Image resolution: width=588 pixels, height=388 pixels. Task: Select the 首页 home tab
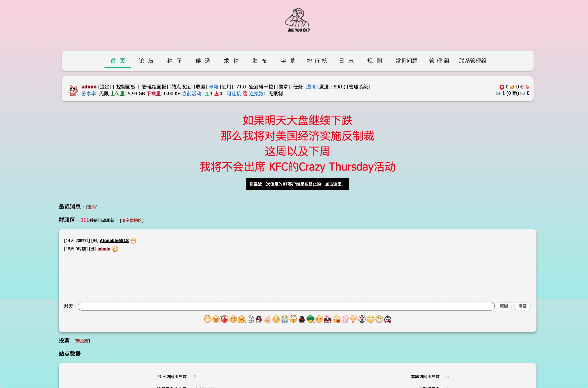pos(118,61)
